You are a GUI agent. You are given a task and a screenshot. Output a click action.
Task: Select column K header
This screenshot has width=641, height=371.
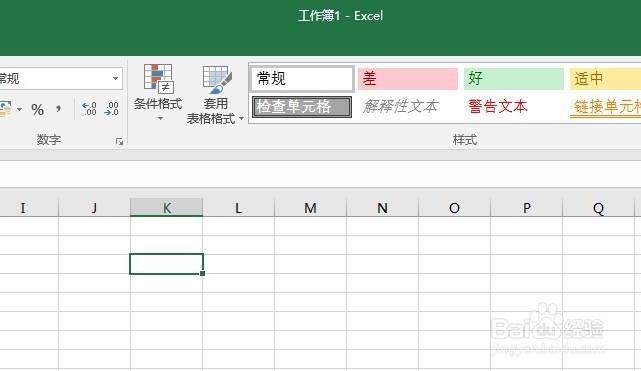[166, 208]
